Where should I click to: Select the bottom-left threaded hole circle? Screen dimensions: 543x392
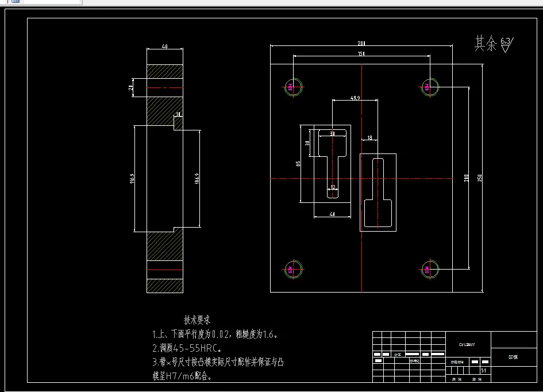(293, 269)
